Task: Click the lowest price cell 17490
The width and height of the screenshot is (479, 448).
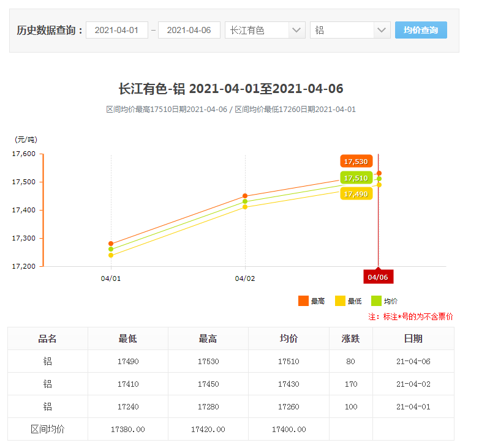Action: [x=128, y=361]
